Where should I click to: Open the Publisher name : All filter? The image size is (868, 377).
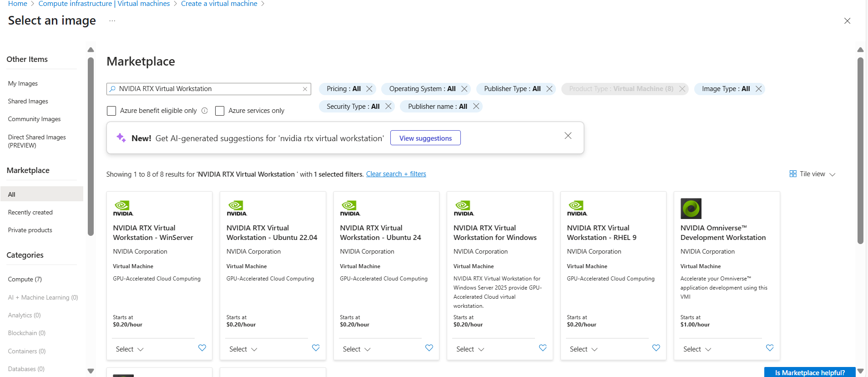point(438,106)
